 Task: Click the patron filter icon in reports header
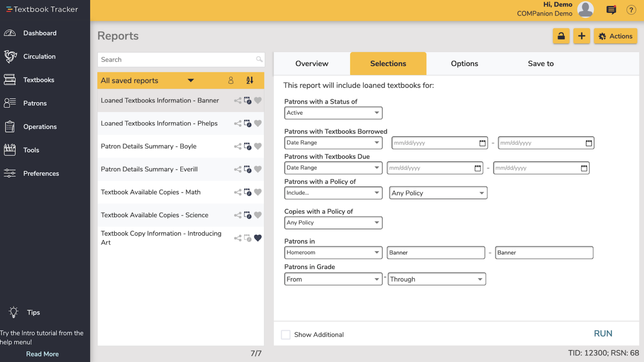[x=231, y=81]
